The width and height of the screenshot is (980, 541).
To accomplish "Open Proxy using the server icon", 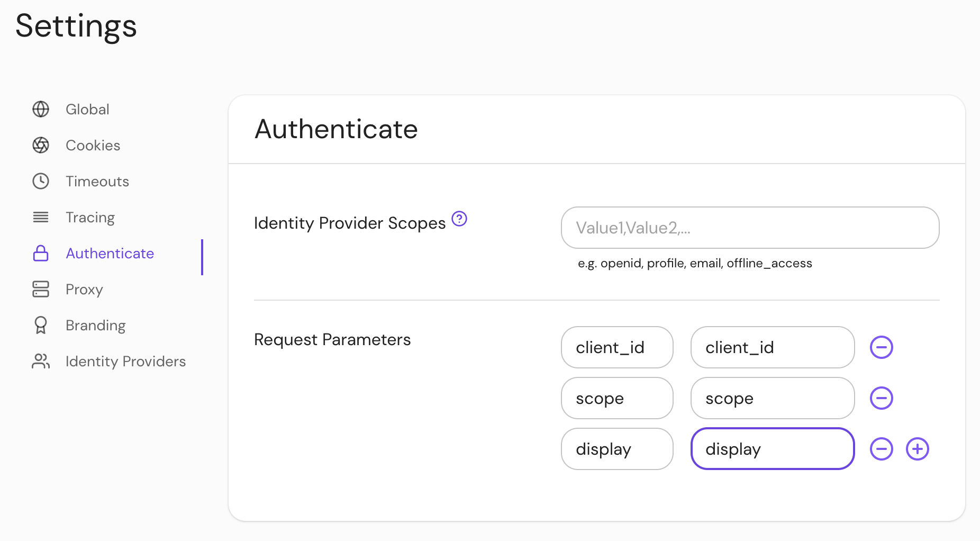I will pos(41,289).
